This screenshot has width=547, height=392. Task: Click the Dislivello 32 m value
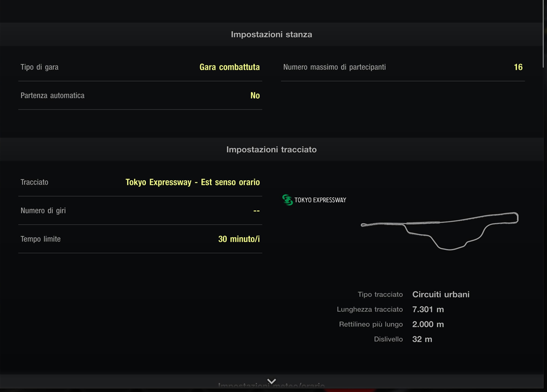(422, 339)
